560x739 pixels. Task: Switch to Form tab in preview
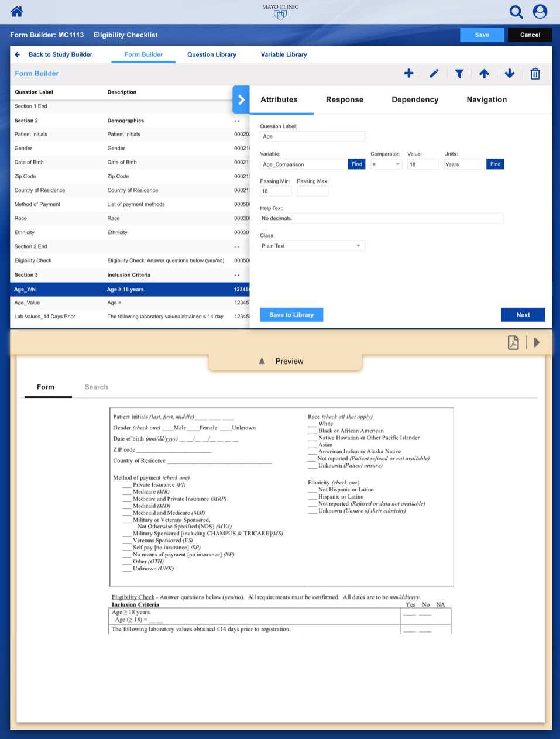pyautogui.click(x=46, y=387)
